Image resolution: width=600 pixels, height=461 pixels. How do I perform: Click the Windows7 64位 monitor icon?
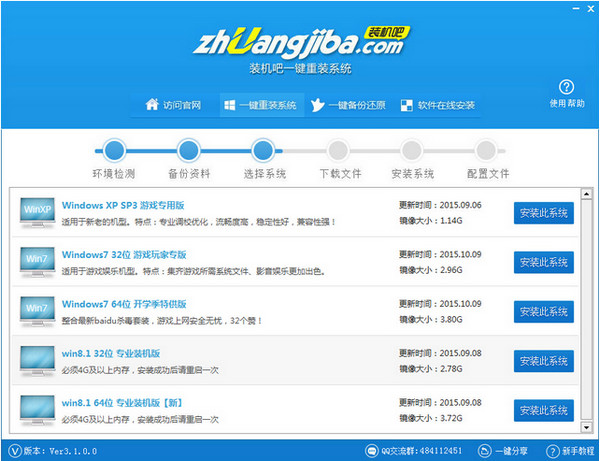(37, 310)
